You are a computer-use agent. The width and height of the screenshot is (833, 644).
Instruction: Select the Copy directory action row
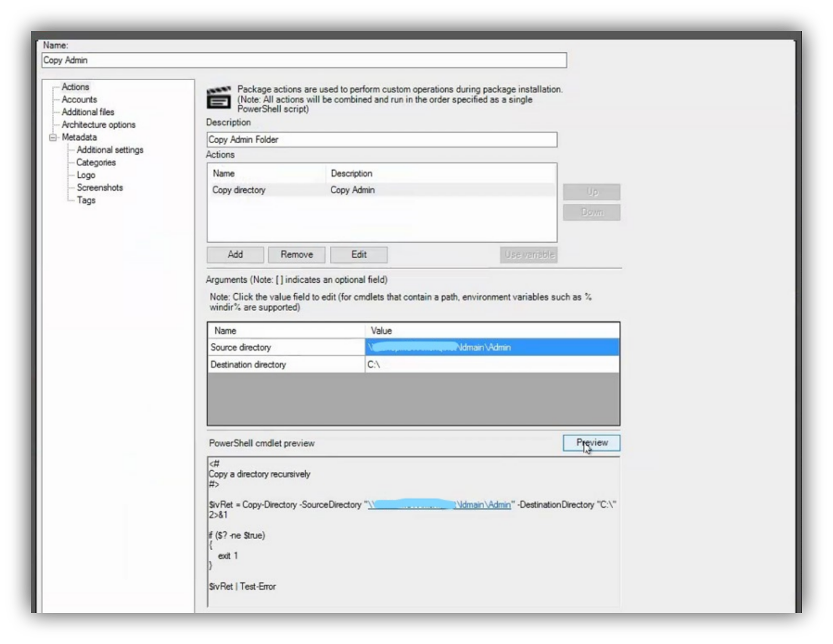click(x=239, y=190)
